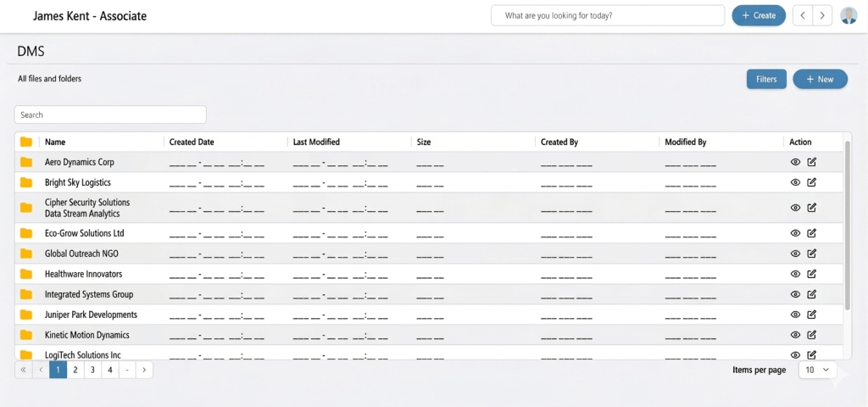Open the Items per page dropdown
868x407 pixels.
[x=818, y=370]
